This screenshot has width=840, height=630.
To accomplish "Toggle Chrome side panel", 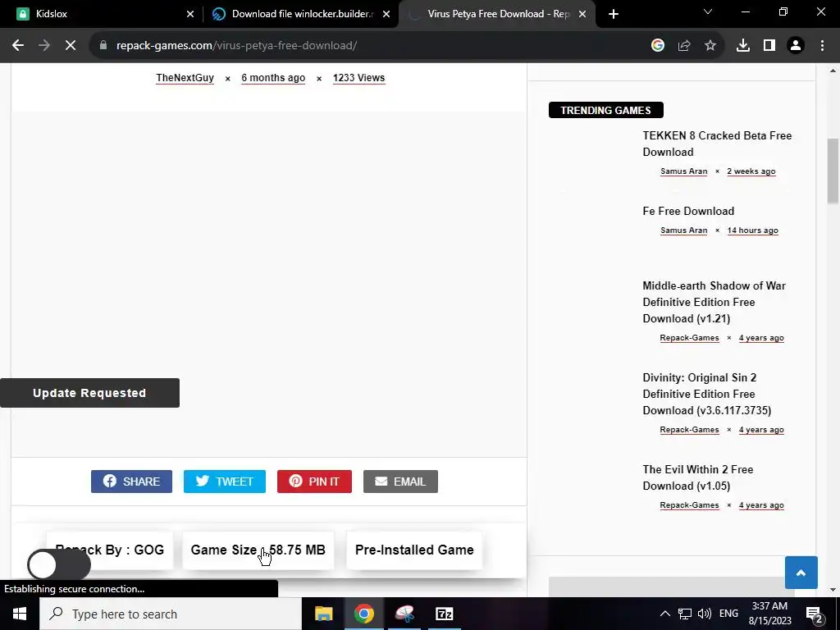I will click(769, 46).
